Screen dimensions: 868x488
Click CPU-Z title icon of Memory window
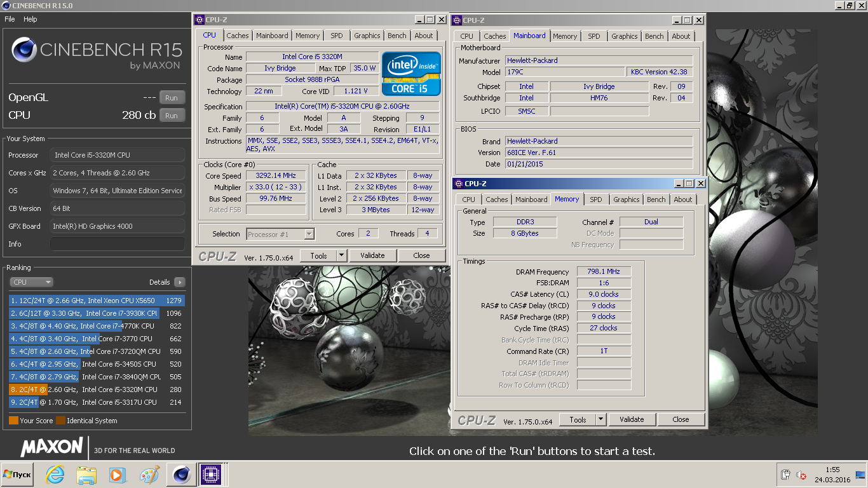click(458, 184)
